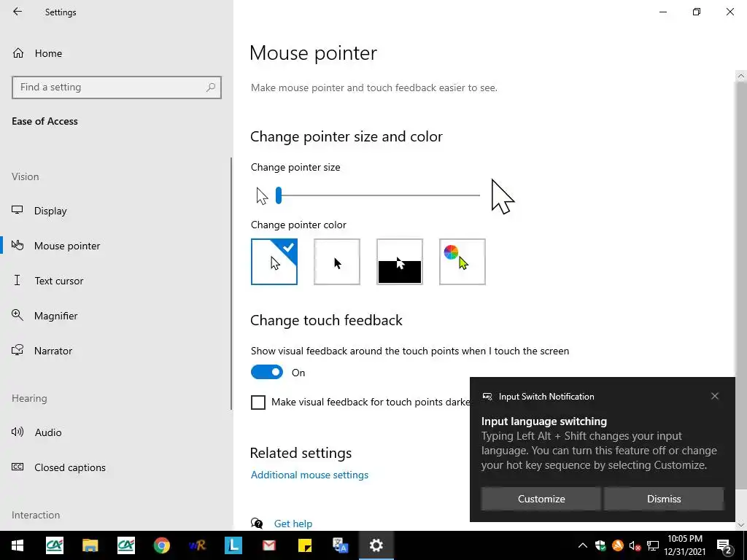Click the Get help chat bubble icon
The image size is (747, 560).
click(x=257, y=524)
